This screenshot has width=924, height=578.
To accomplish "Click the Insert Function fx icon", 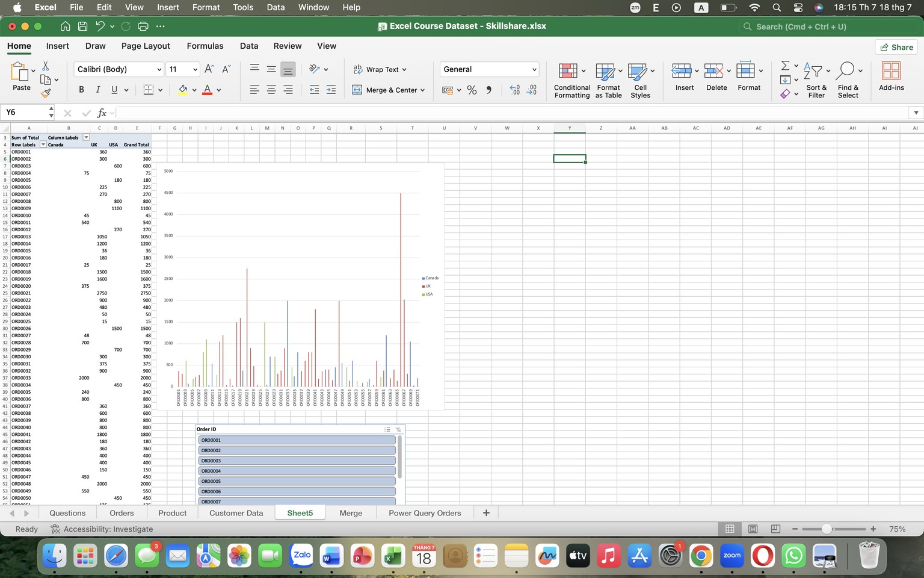I will [102, 113].
